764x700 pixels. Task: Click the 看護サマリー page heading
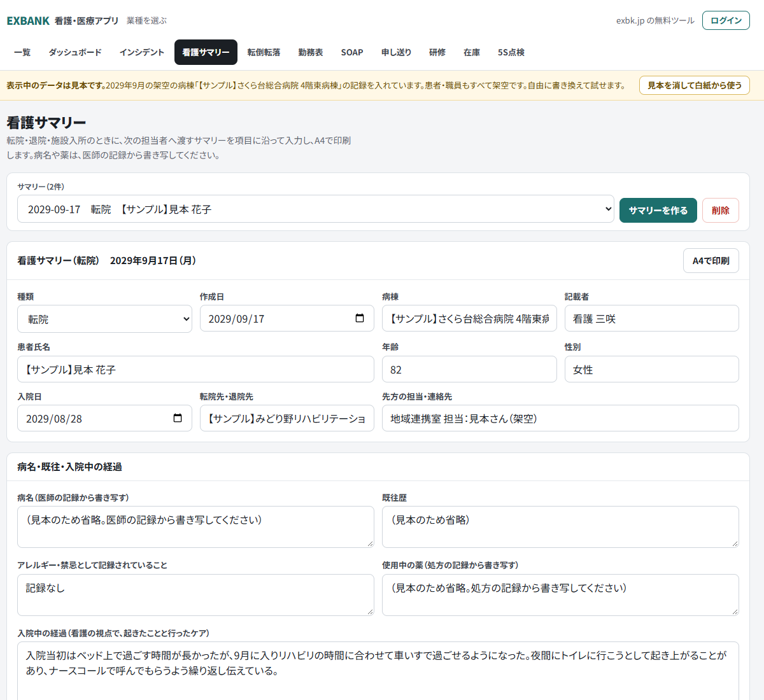coord(46,122)
